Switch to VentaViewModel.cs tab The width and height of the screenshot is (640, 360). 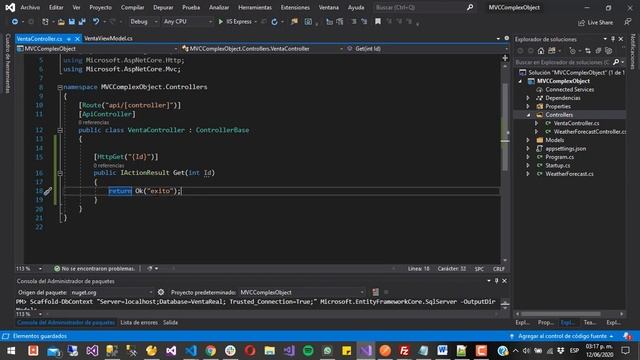pyautogui.click(x=108, y=38)
